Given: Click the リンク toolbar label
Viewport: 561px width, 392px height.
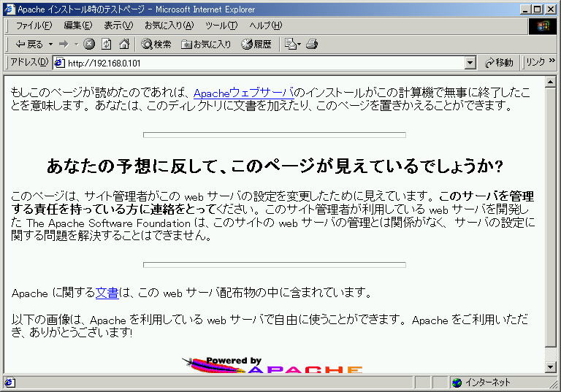Looking at the screenshot, I should 535,62.
